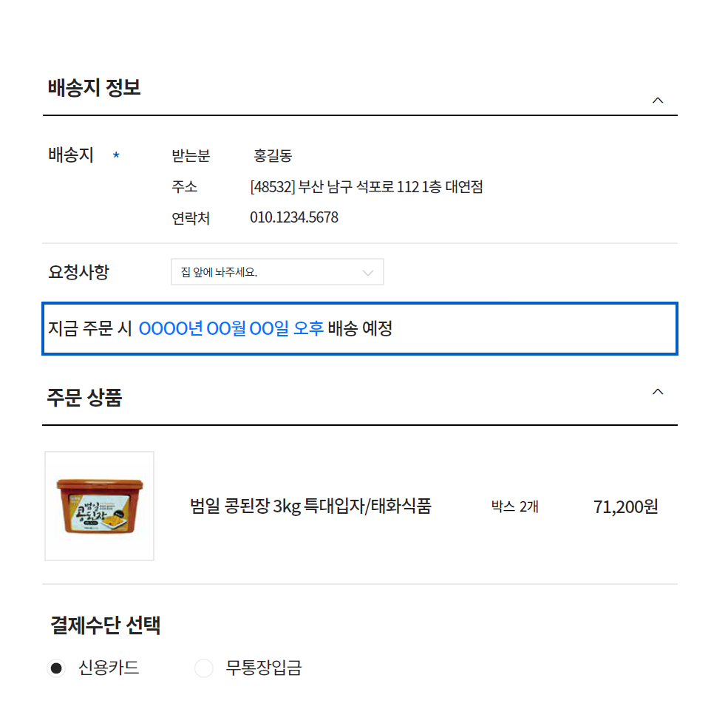Click the 결제수단 선택 heading
Image resolution: width=728 pixels, height=709 pixels.
106,625
